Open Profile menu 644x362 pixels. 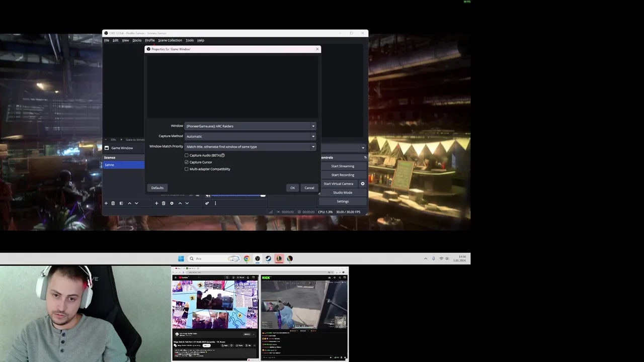[x=150, y=40]
